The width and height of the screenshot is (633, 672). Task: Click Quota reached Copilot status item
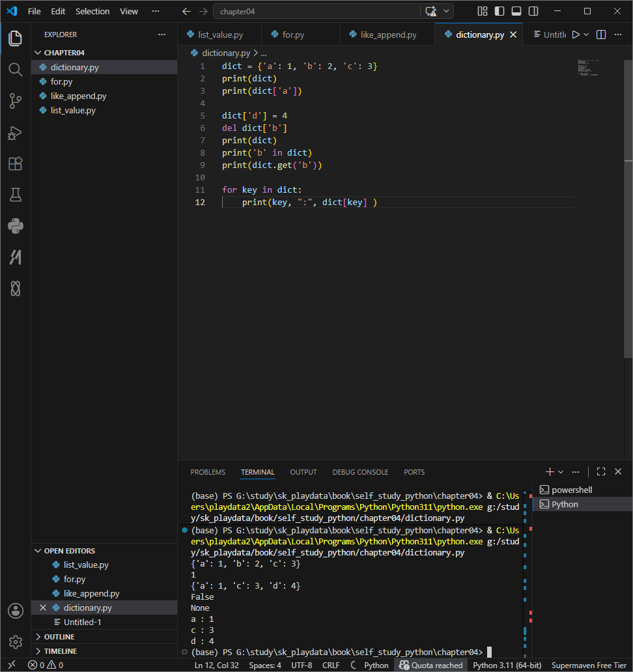click(x=431, y=665)
